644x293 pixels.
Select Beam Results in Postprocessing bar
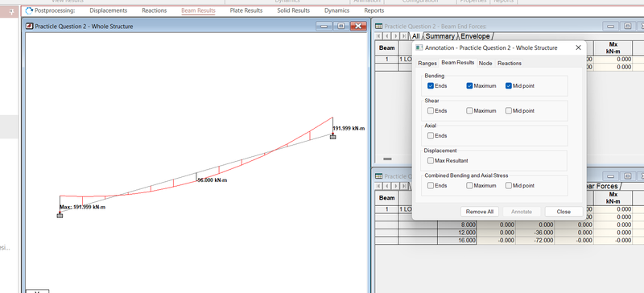pyautogui.click(x=198, y=10)
